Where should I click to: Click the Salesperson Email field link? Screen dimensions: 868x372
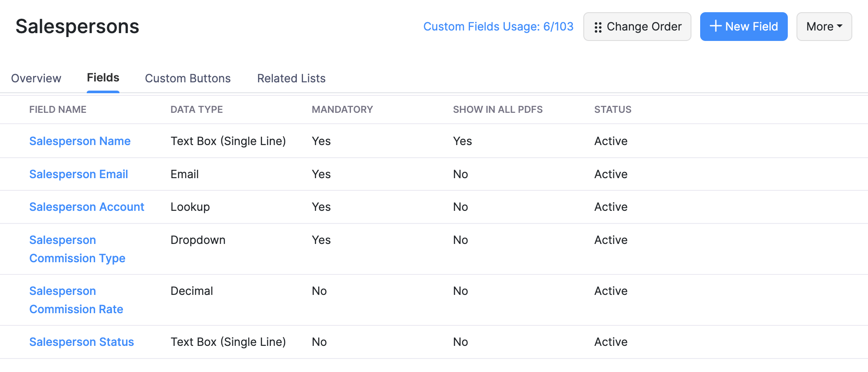pyautogui.click(x=78, y=174)
